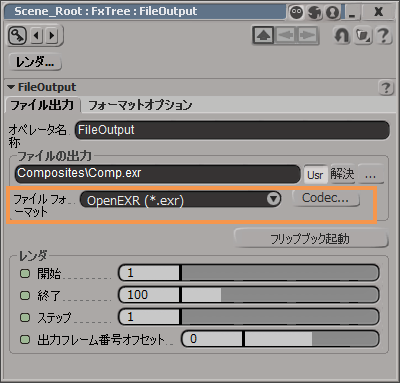Click the offset value field showing 0
This screenshot has width=400, height=383.
[x=212, y=339]
